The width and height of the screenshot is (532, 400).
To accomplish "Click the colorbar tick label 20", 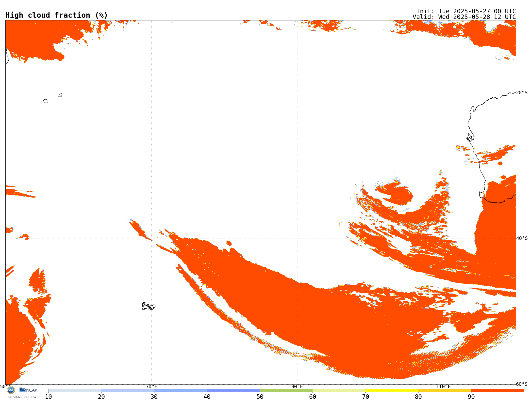I will [101, 397].
